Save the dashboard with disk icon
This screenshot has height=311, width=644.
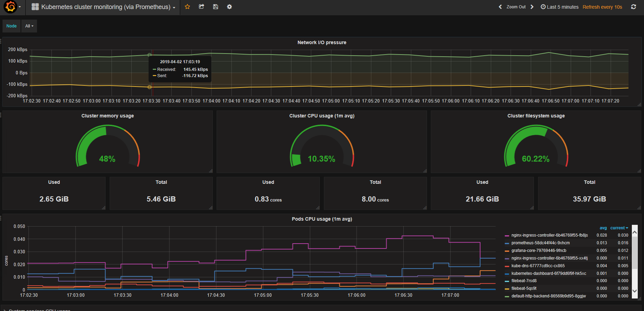pos(216,7)
